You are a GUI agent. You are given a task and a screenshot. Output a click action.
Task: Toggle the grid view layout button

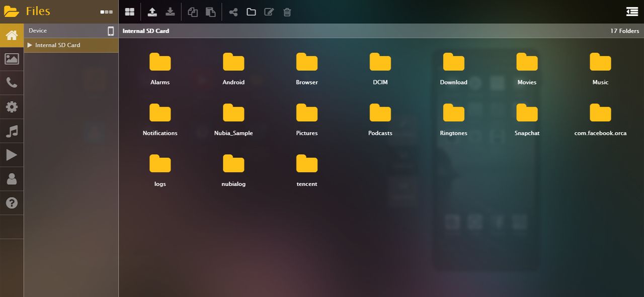pos(130,12)
